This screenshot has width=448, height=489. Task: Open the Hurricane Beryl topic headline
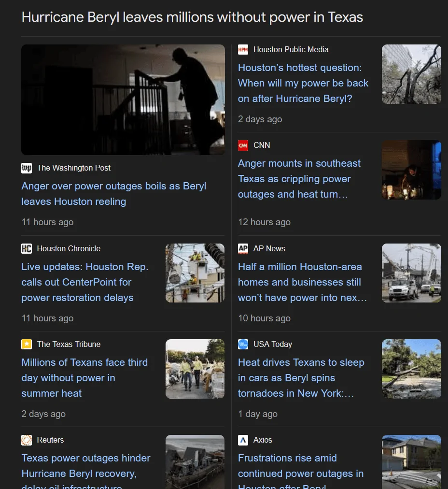click(x=192, y=17)
